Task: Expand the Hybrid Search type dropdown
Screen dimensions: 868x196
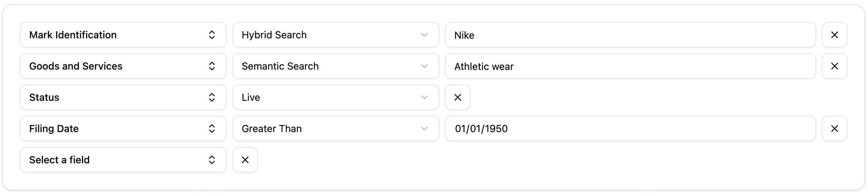Action: tap(335, 35)
